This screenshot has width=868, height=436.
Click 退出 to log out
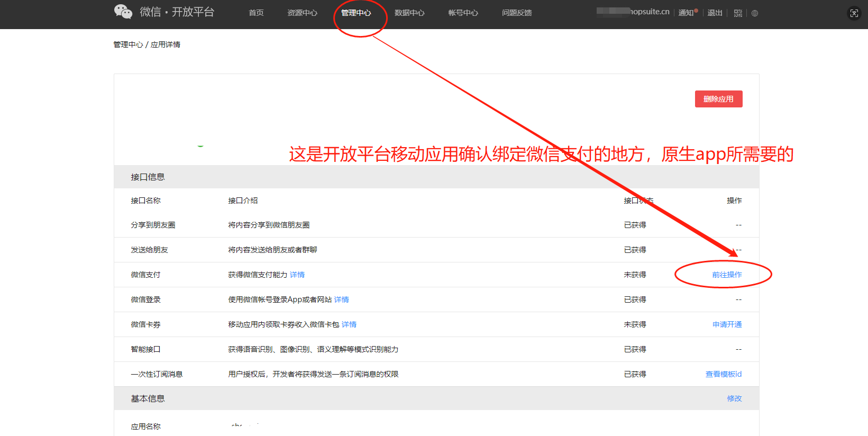click(715, 13)
